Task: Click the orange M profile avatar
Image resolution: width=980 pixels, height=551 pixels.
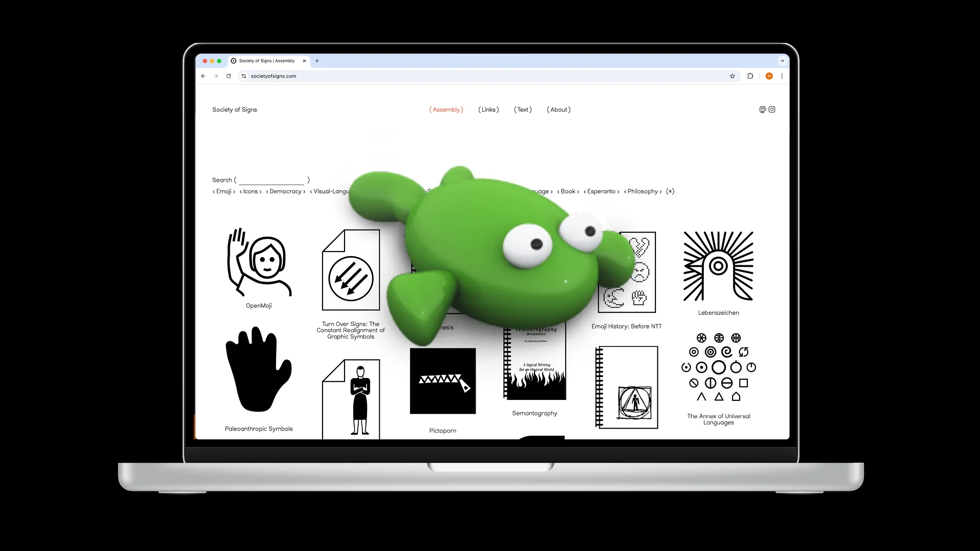Action: (769, 76)
